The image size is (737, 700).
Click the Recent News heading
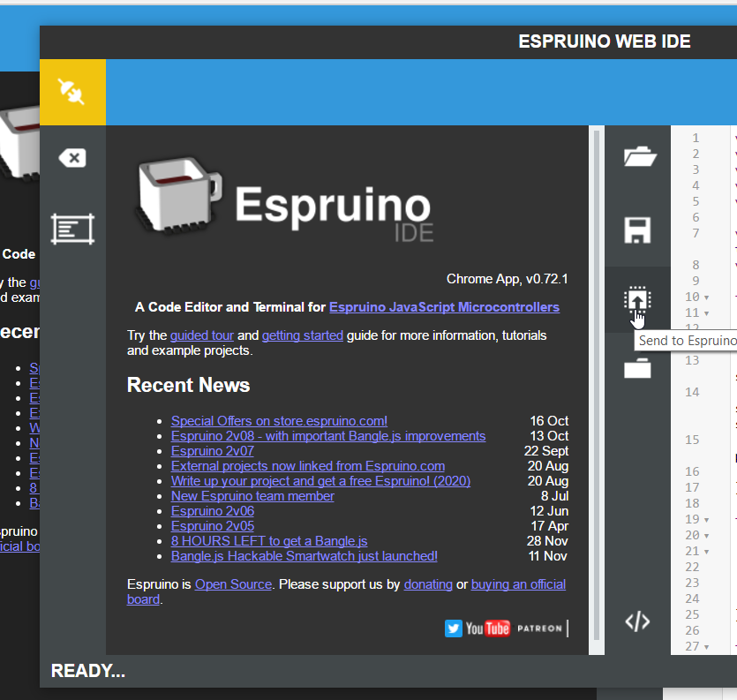coord(188,385)
